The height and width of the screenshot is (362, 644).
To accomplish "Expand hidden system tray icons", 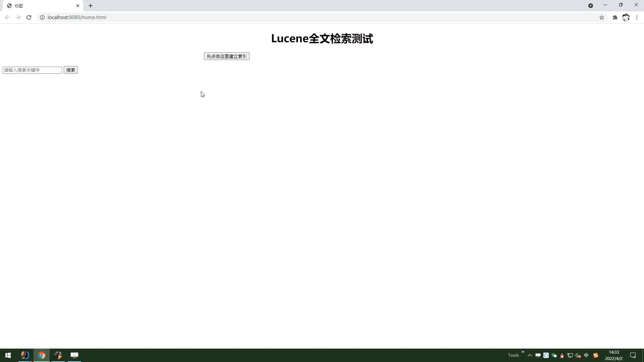I will pyautogui.click(x=530, y=355).
